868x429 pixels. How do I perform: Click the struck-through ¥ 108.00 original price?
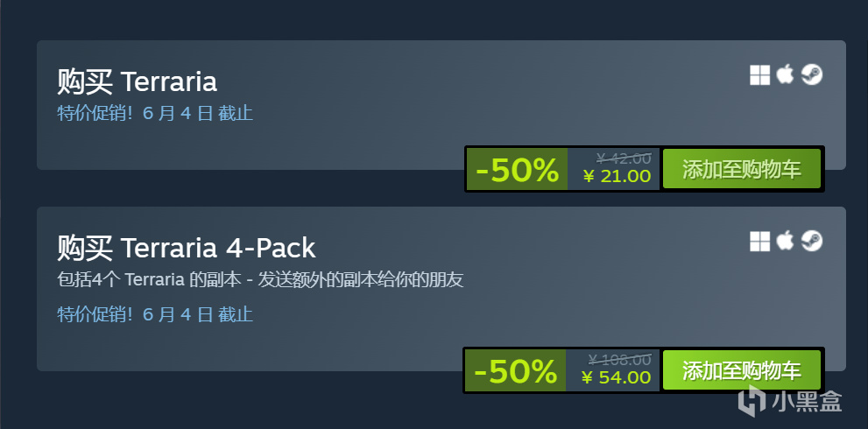click(619, 361)
